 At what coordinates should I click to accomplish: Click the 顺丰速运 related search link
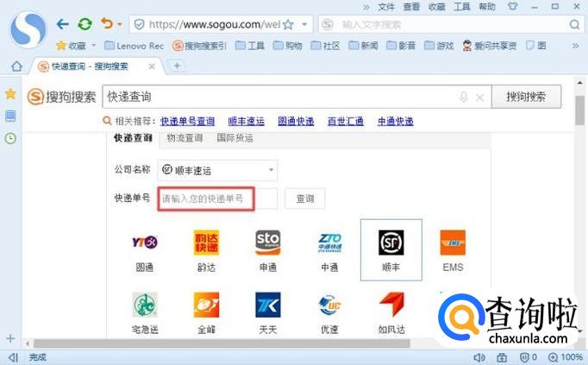click(246, 122)
